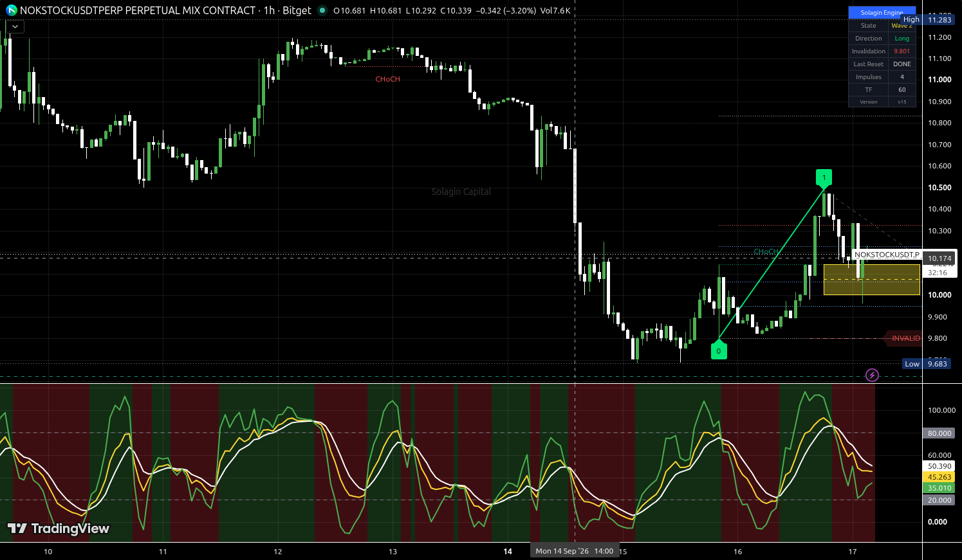
Task: Click the 32:16 bar countdown timer
Action: pos(938,273)
